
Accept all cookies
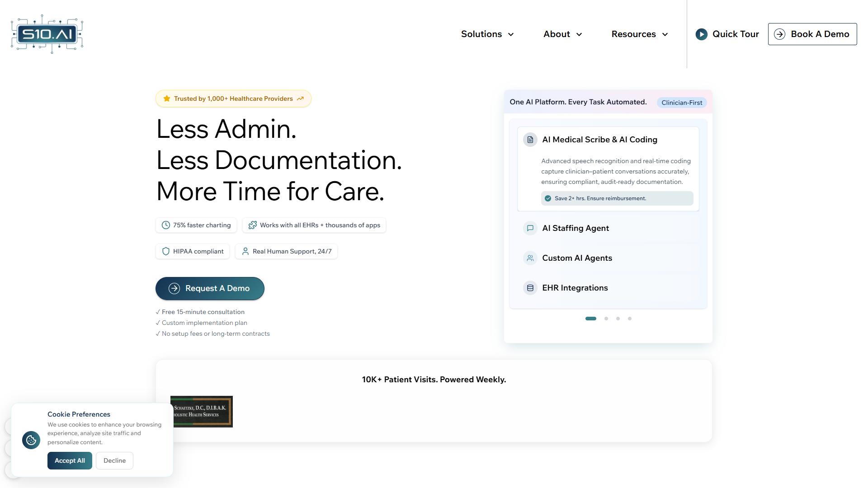70,460
